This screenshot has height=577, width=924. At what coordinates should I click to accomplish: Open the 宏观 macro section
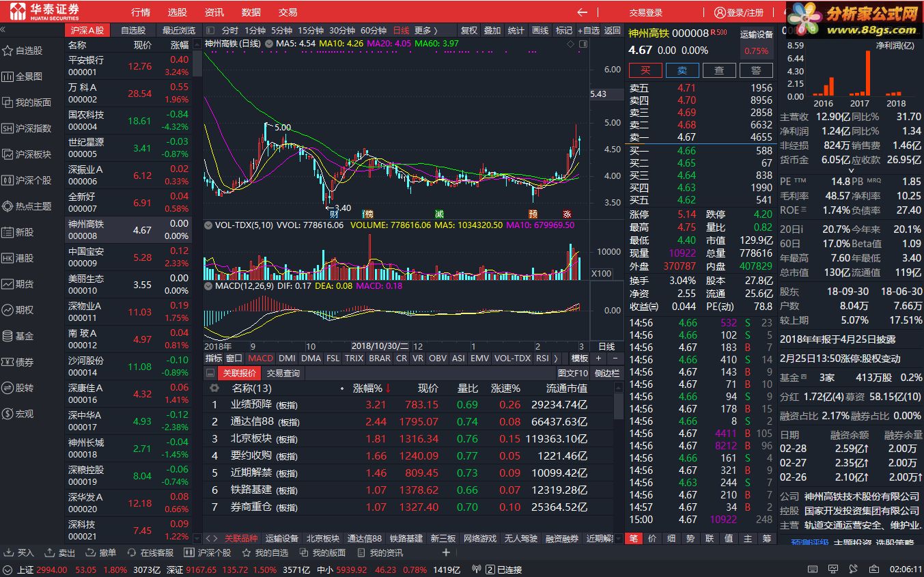coord(18,414)
